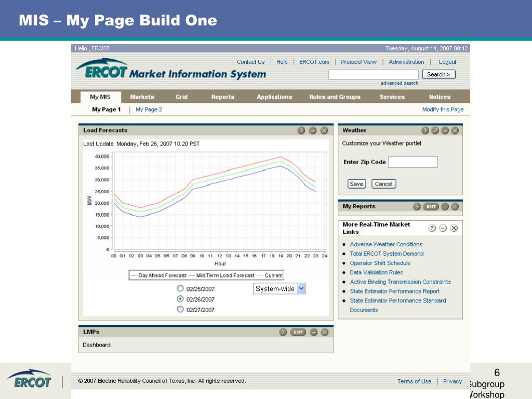Click EDIT on the LMPs portlet
Screen dimensions: 532x399
[x=298, y=332]
